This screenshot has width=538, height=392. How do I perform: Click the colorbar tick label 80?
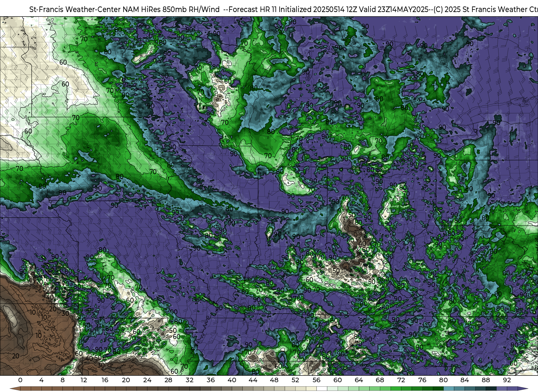tap(443, 380)
